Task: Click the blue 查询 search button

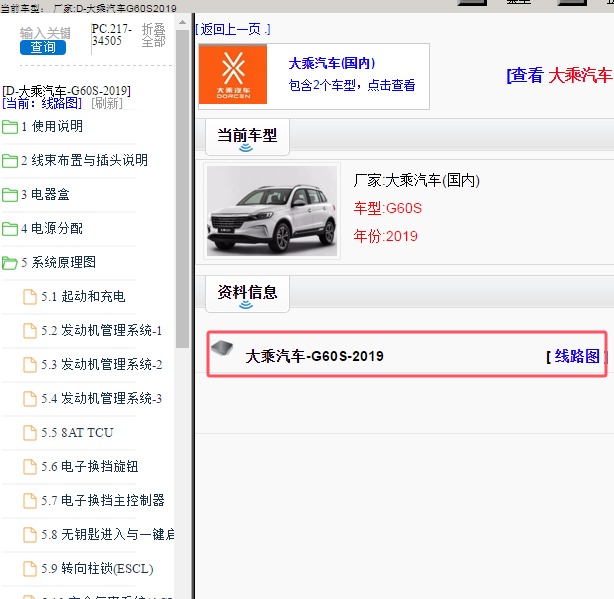Action: [43, 47]
